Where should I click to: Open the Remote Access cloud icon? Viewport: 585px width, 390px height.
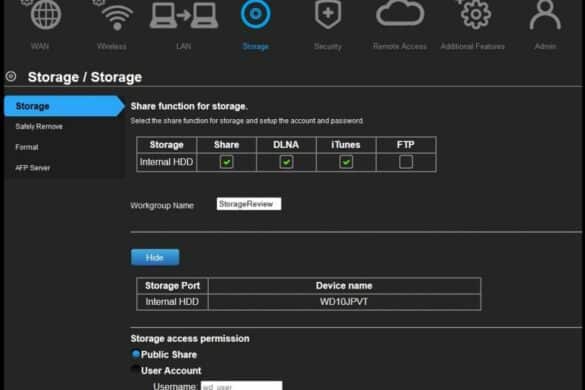click(x=400, y=14)
